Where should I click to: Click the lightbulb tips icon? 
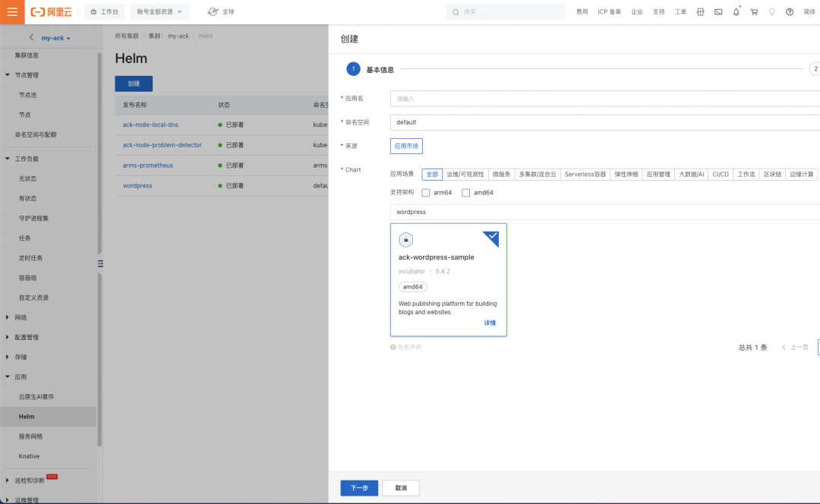[x=771, y=11]
